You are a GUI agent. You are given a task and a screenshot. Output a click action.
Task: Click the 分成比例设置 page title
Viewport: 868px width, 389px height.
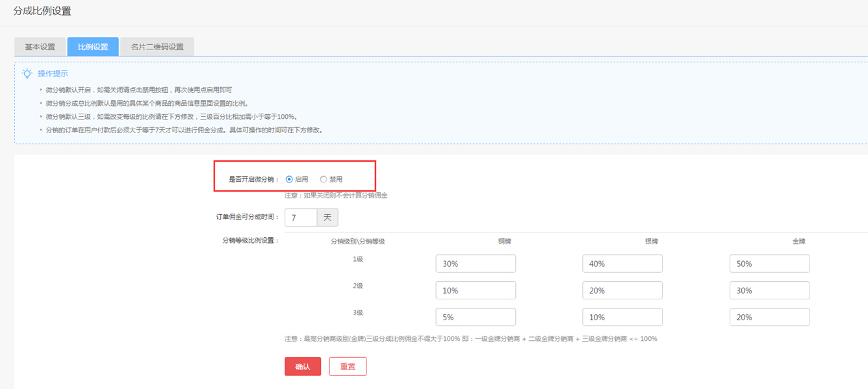coord(42,11)
